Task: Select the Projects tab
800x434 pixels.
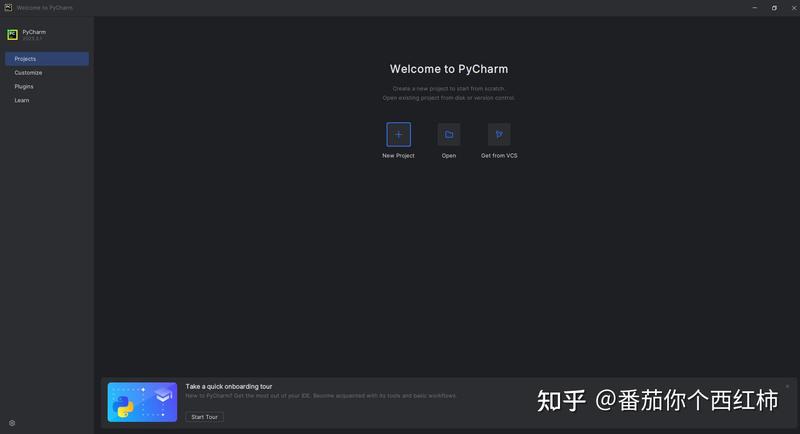Action: (x=47, y=59)
